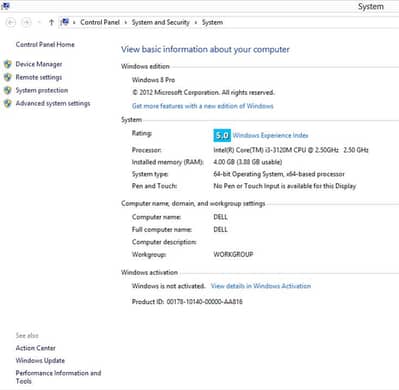399x390 pixels.
Task: Click the No Pen or Touch Input text
Action: click(285, 186)
